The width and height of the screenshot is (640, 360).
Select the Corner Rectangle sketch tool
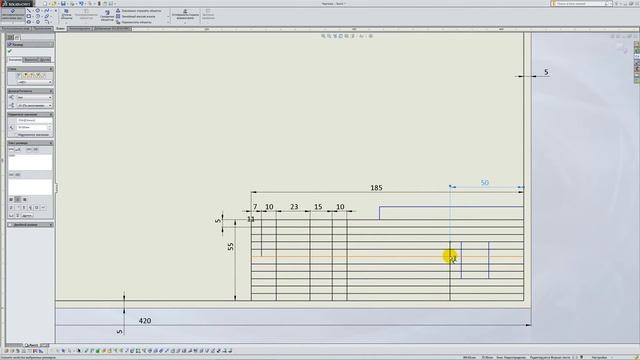29,16
